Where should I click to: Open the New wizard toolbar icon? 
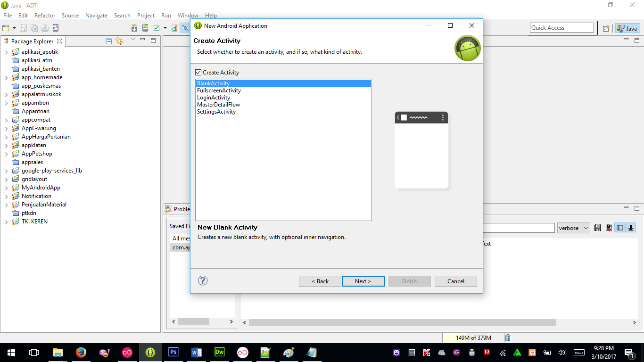coord(6,28)
